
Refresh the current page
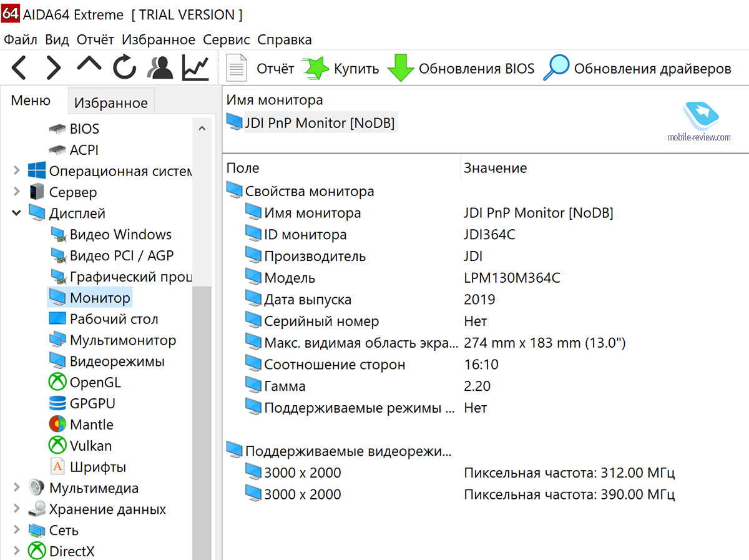tap(124, 67)
